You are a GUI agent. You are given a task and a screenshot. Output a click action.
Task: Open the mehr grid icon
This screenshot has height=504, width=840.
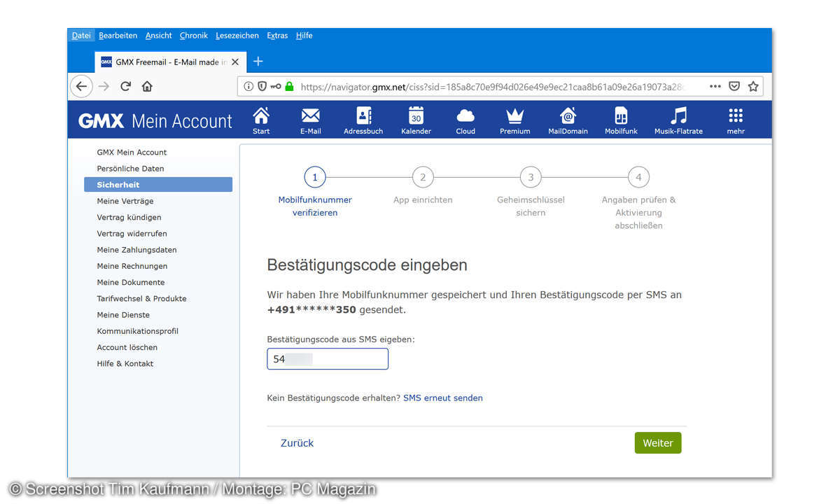click(736, 115)
